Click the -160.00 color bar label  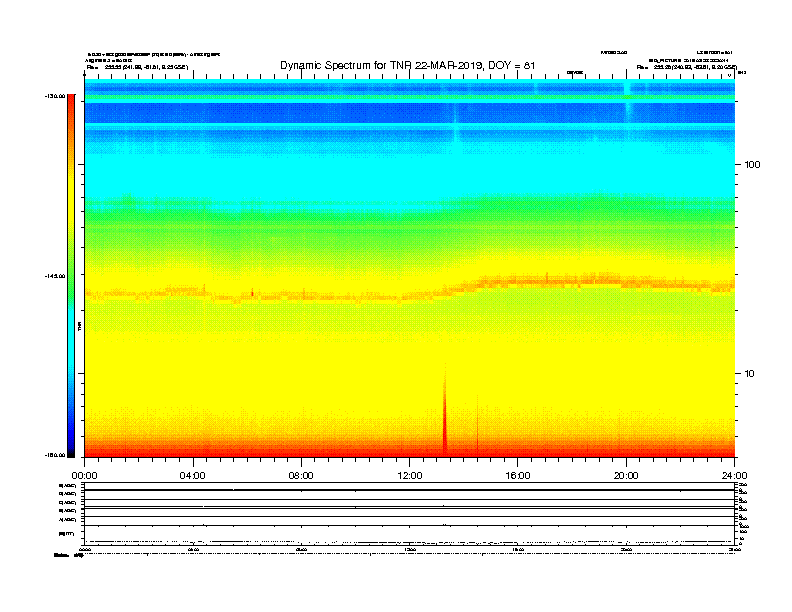(x=55, y=455)
